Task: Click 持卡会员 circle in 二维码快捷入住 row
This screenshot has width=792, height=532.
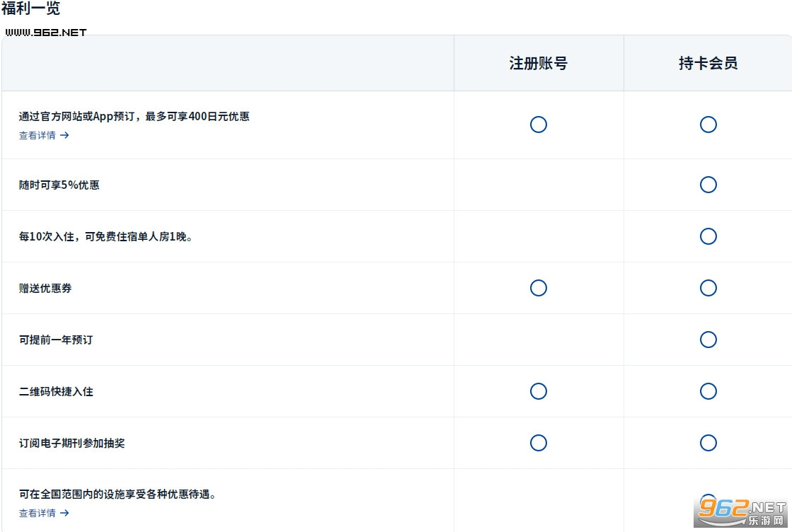Action: coord(708,391)
